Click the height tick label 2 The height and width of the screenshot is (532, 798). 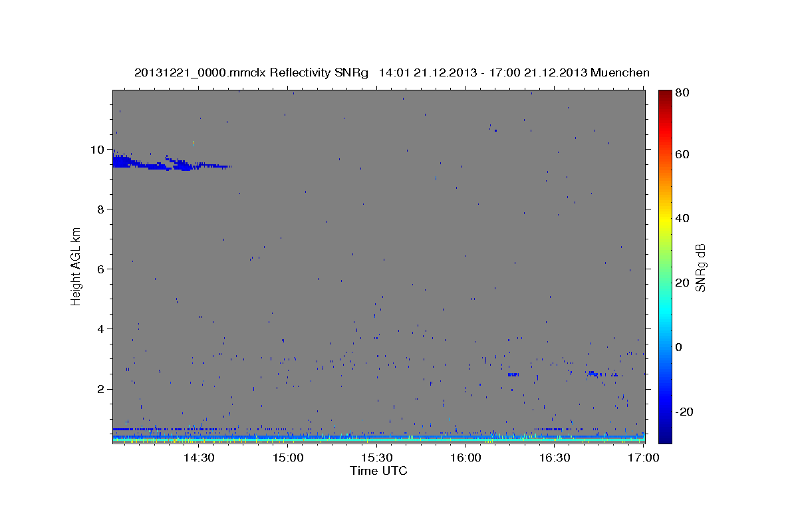[x=101, y=389]
